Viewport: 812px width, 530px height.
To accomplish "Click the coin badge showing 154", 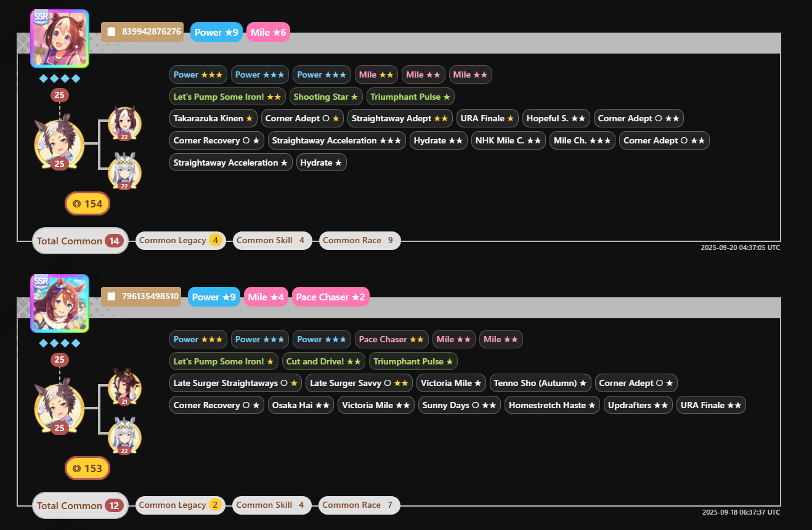I will click(87, 204).
